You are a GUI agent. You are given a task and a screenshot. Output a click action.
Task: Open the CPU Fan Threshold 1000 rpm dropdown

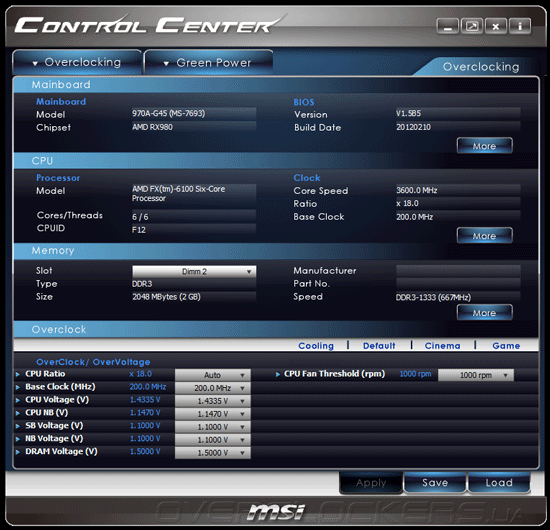[476, 375]
